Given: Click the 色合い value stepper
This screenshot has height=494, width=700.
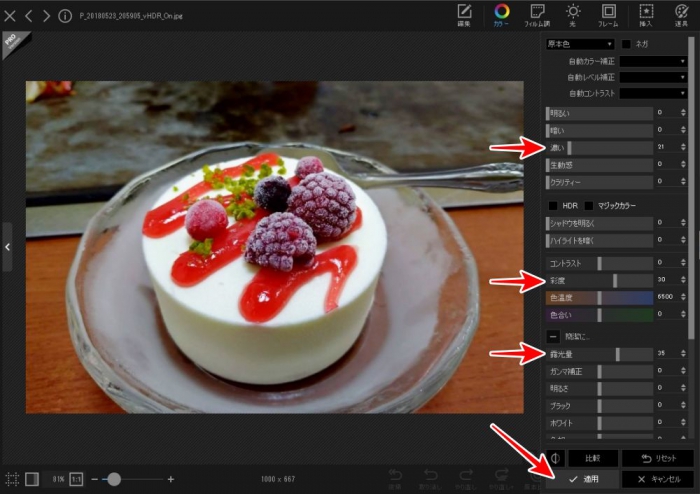Looking at the screenshot, I should (683, 314).
